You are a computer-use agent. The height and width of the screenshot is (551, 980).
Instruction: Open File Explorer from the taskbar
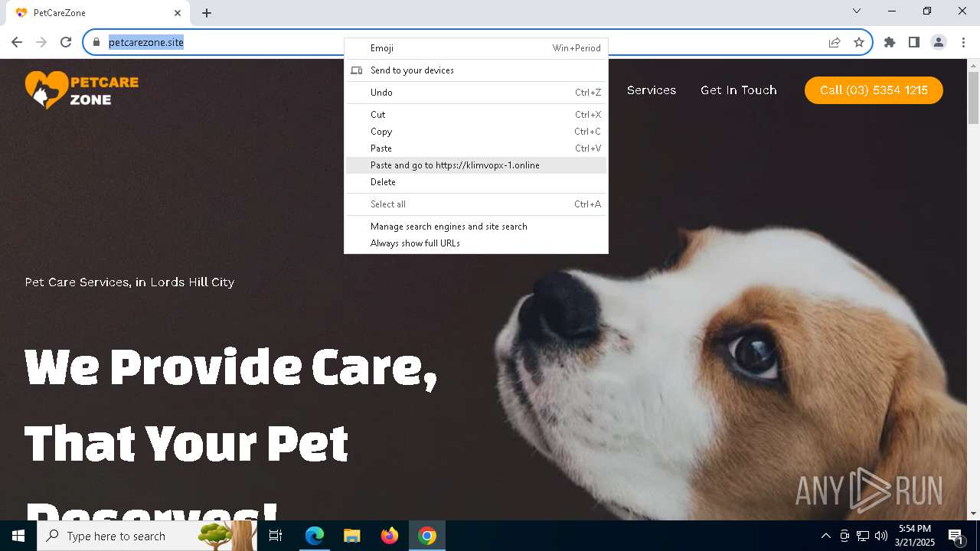coord(352,536)
